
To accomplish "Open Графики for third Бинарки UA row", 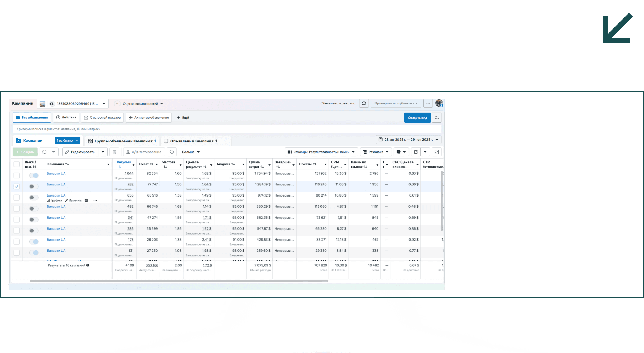I will coord(55,201).
